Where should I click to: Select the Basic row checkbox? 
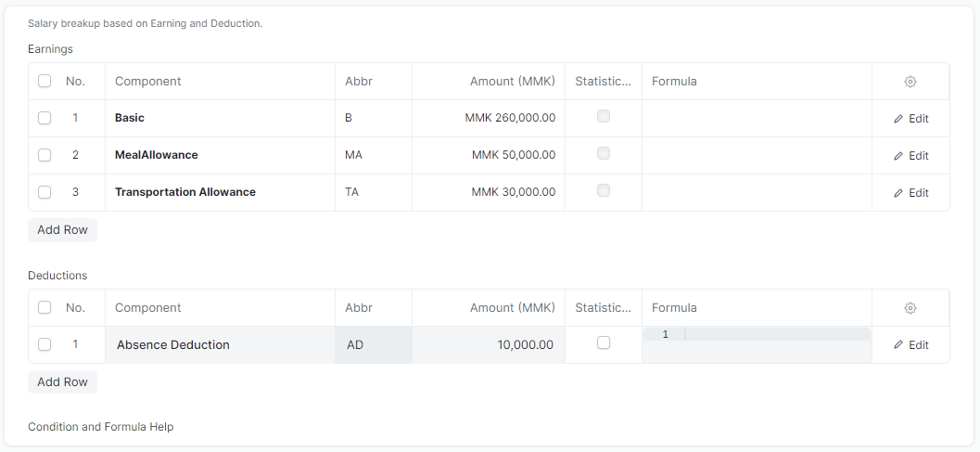[x=45, y=118]
